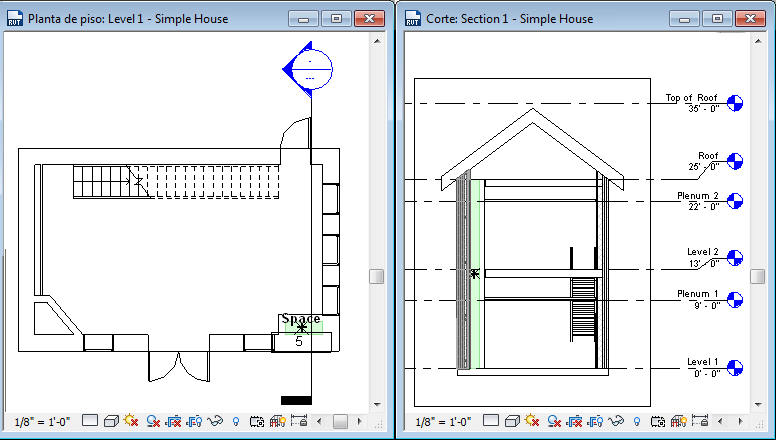Select the Level 1 level head symbol
Screen dimensions: 776x440
coord(735,368)
